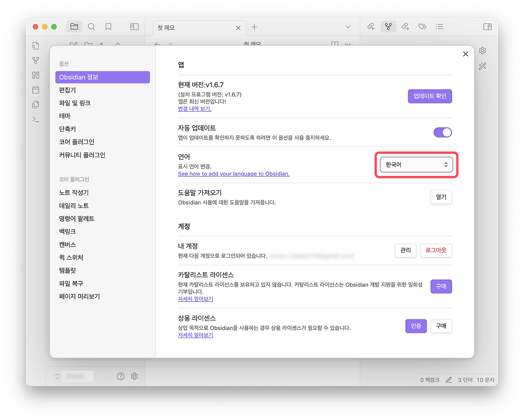The width and height of the screenshot is (524, 420).
Task: Click 구매 for 상용 라이센스
Action: (x=441, y=326)
